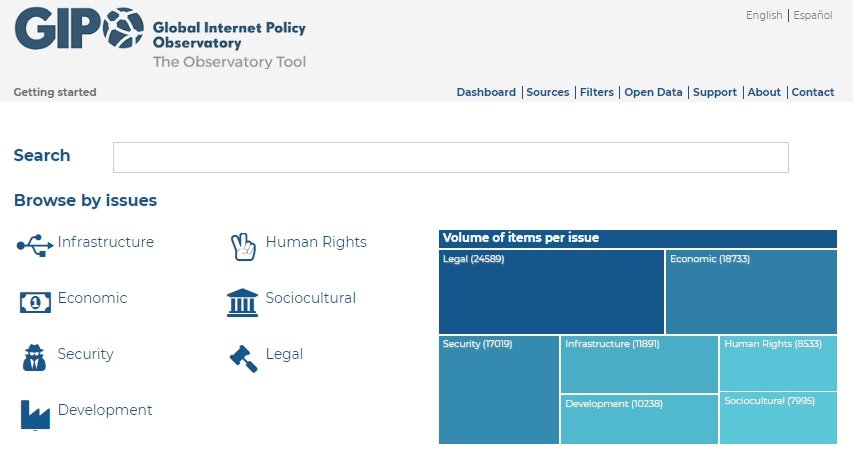Click the gavel Legal icon
Screen dimensions: 853x455
point(243,359)
